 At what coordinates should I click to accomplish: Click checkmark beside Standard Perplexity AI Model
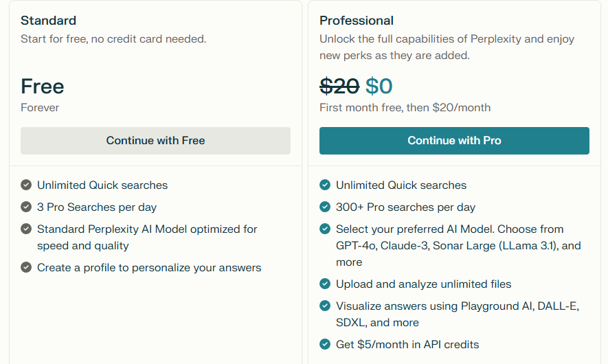coord(26,229)
